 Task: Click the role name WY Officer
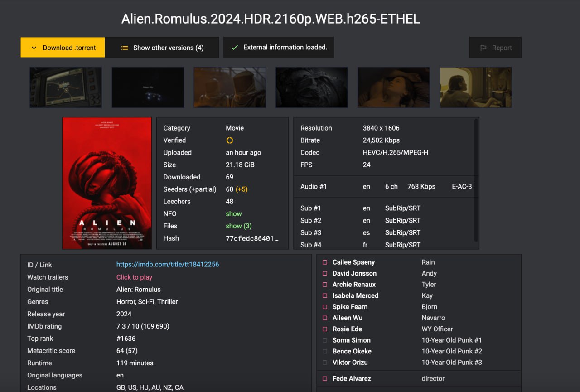437,329
